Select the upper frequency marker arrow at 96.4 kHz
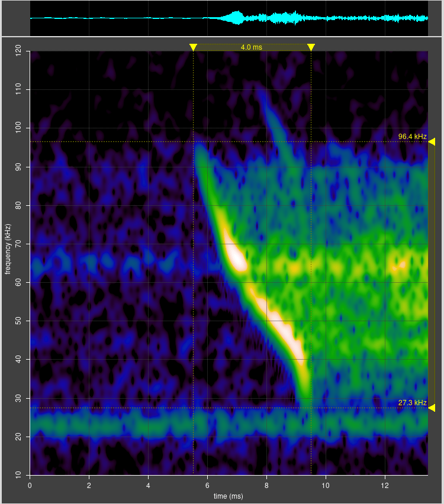 tap(432, 141)
